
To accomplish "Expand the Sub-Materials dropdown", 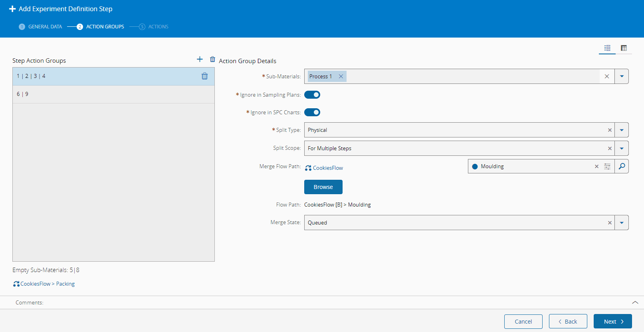I will [622, 77].
